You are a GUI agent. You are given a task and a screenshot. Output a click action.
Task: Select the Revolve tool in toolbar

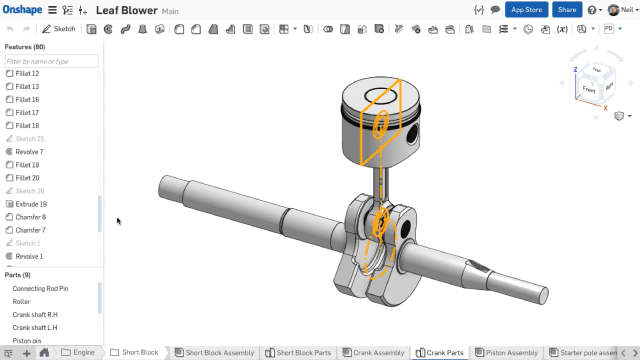point(108,29)
